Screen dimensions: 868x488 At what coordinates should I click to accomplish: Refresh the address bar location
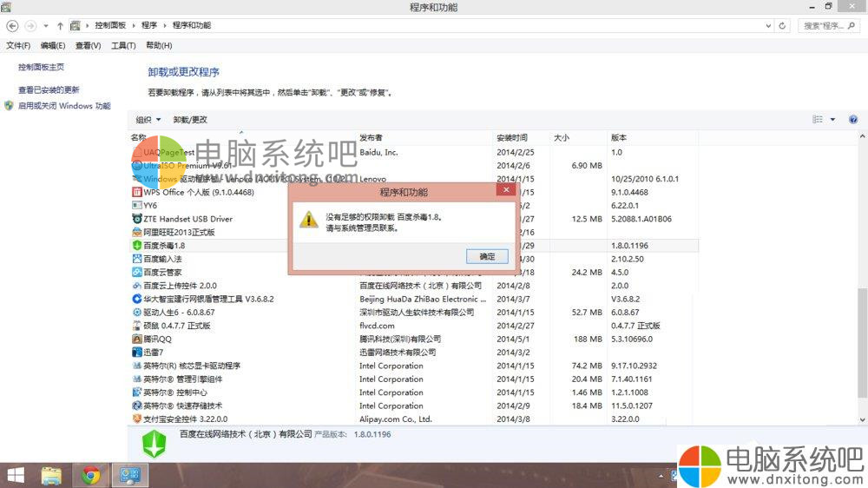tap(782, 25)
